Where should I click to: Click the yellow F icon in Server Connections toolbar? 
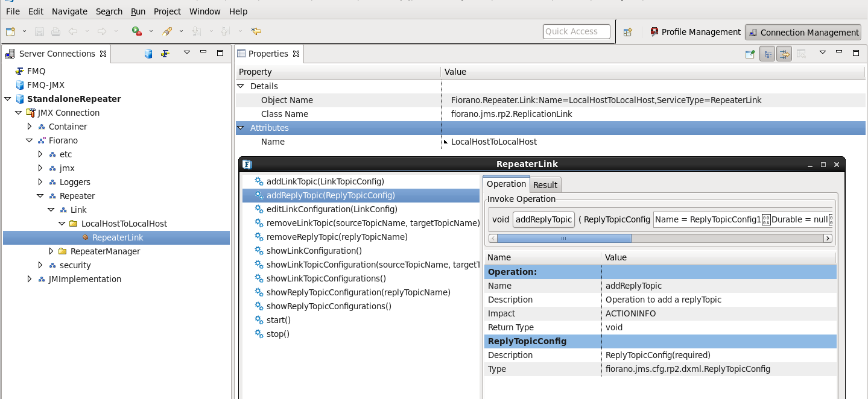[x=165, y=54]
